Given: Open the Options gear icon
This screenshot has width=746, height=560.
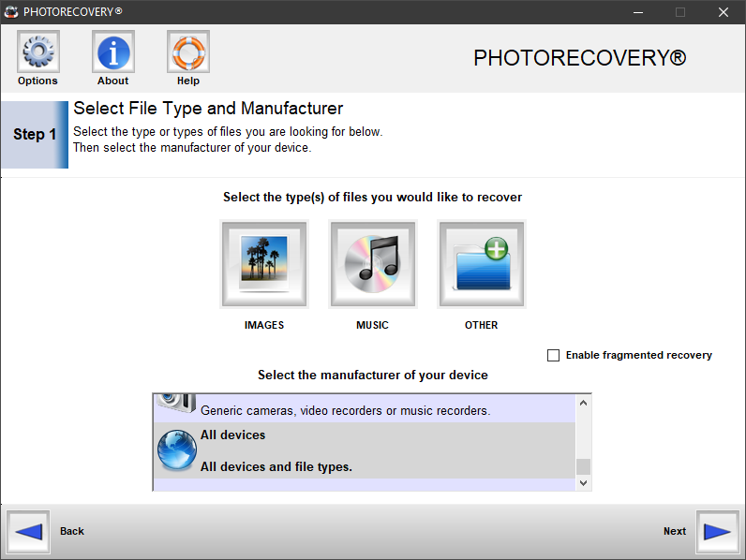Looking at the screenshot, I should point(38,52).
